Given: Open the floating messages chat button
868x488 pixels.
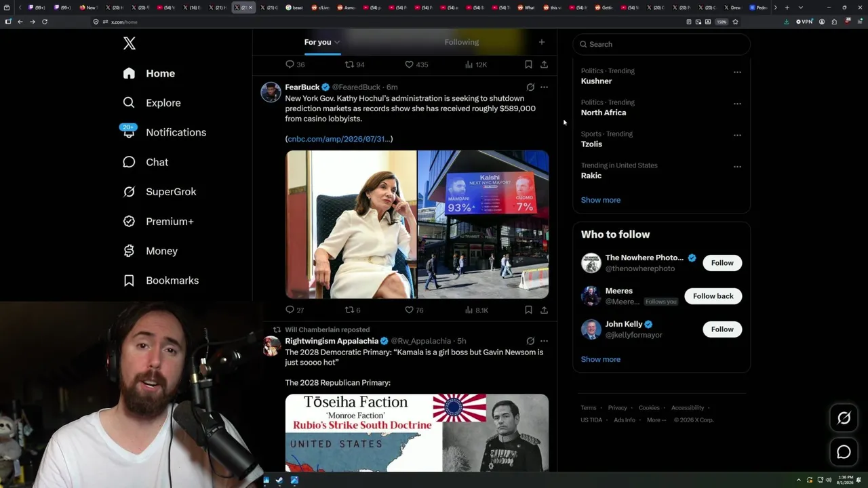Looking at the screenshot, I should click(x=844, y=451).
